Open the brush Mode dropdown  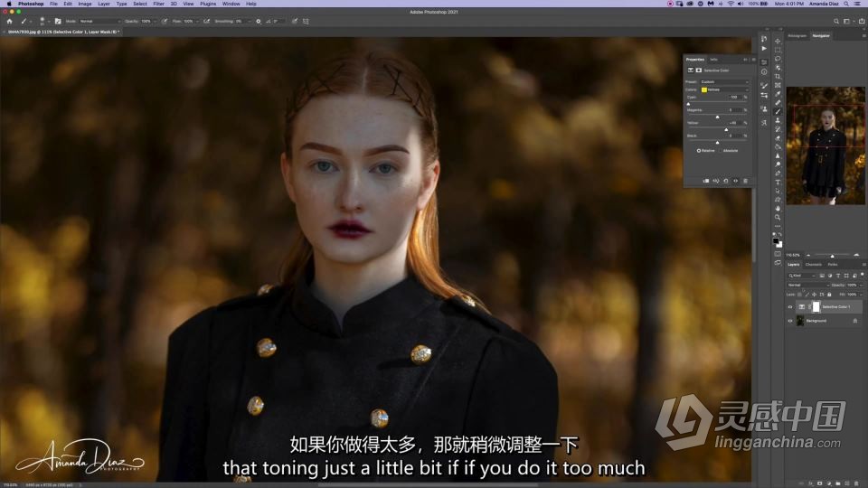[x=99, y=21]
